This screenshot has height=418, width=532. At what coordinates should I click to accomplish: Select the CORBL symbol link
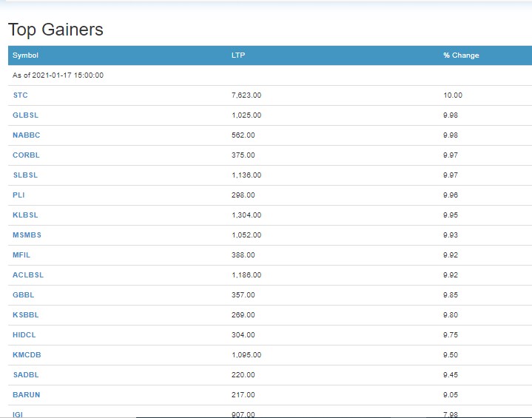pyautogui.click(x=26, y=155)
